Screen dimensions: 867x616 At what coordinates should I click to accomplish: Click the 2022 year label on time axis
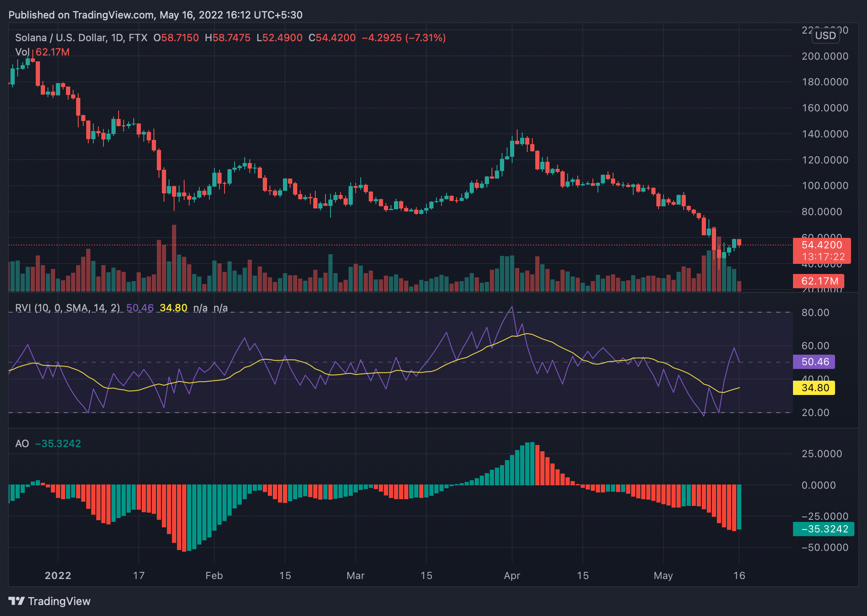[58, 576]
